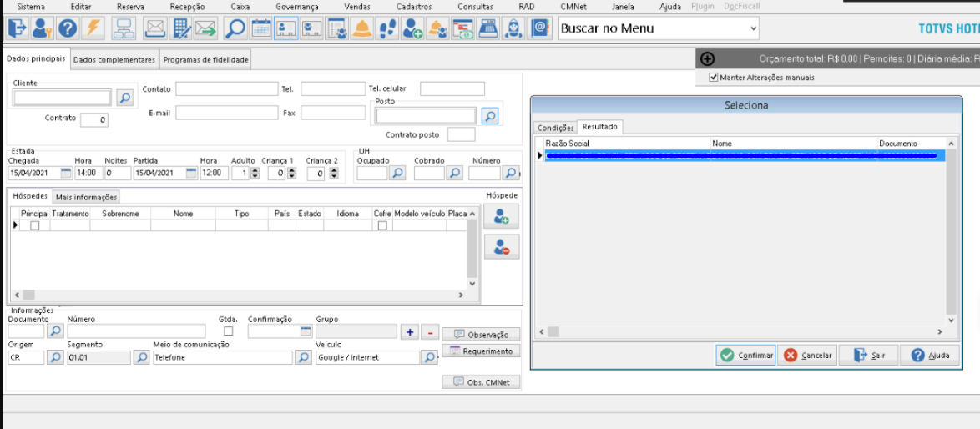980x429 pixels.
Task: Click Sair in the Seleciona dialog
Action: point(869,355)
